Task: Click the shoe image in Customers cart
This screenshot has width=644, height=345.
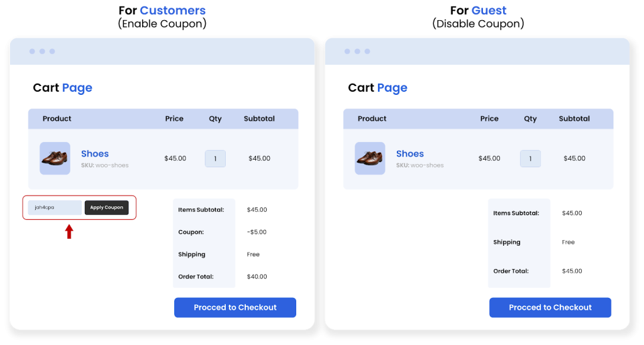Action: [x=55, y=158]
